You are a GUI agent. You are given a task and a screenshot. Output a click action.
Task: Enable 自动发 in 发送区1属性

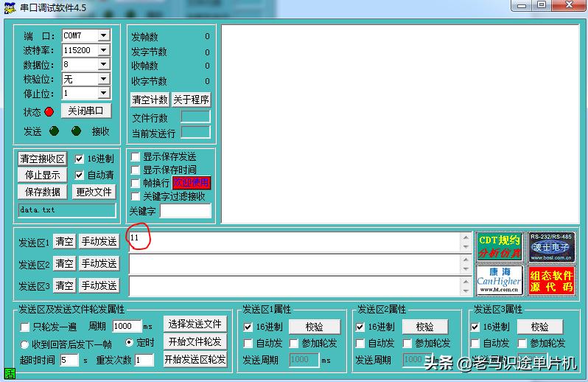pyautogui.click(x=248, y=343)
